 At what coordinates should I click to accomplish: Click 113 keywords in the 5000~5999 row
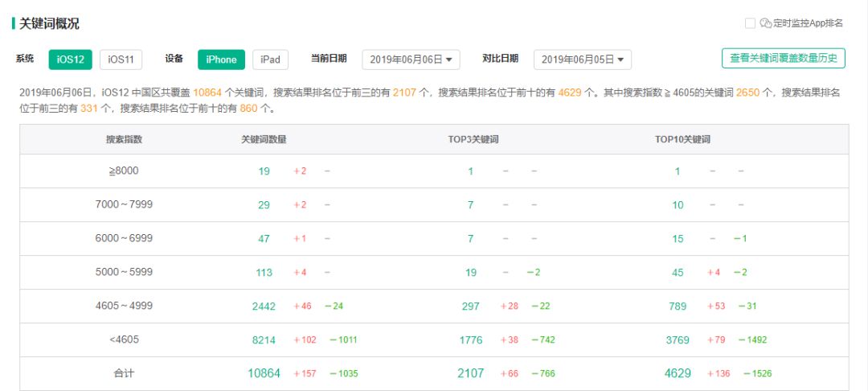264,273
